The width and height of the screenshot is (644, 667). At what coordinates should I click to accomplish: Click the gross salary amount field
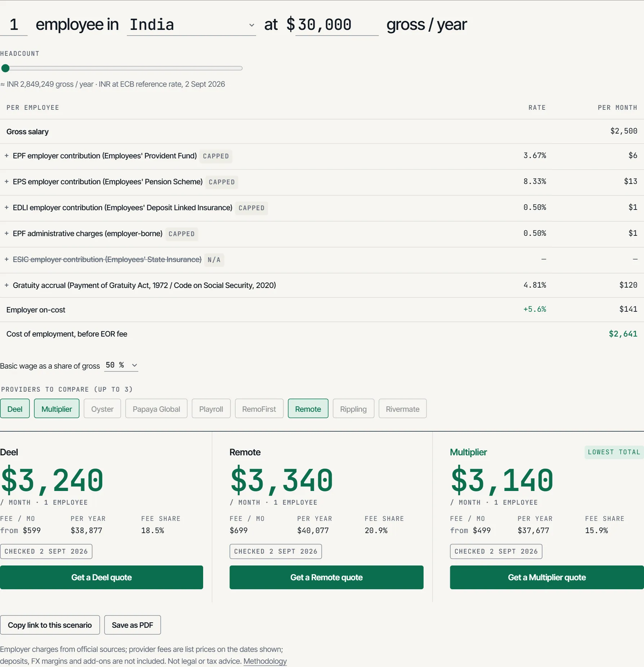click(337, 25)
